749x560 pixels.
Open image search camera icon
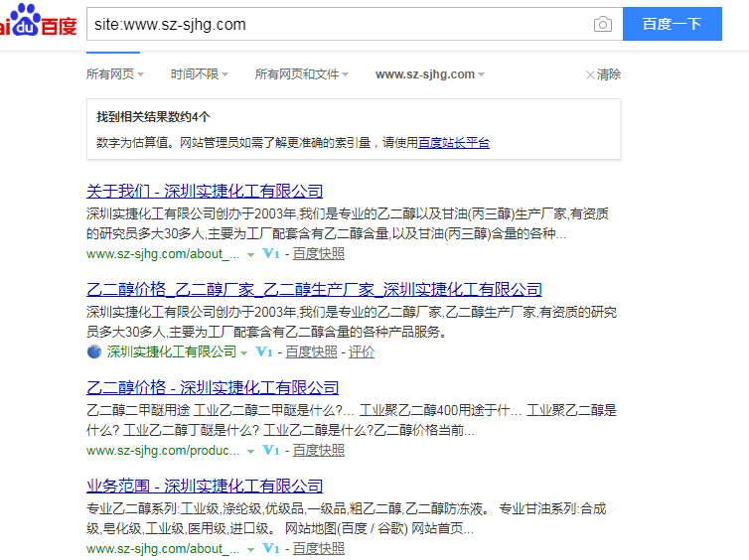pyautogui.click(x=602, y=24)
